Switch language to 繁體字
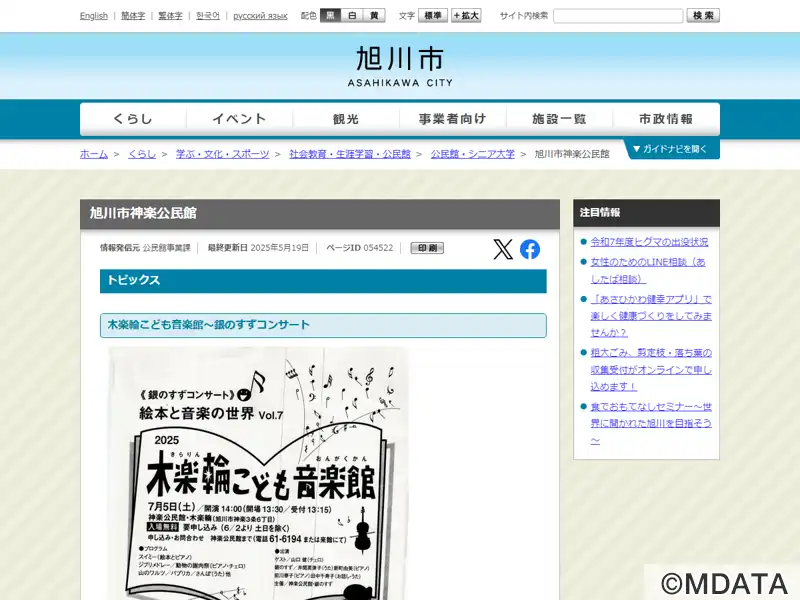Image resolution: width=800 pixels, height=600 pixels. [170, 16]
